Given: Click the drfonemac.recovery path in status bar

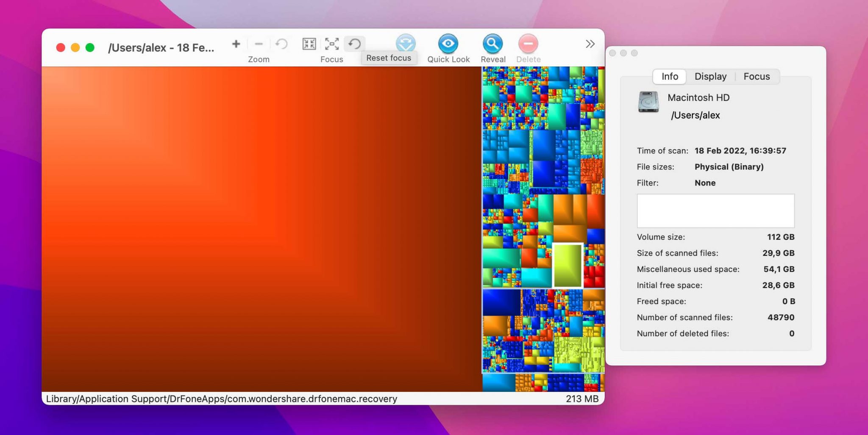Looking at the screenshot, I should point(220,399).
